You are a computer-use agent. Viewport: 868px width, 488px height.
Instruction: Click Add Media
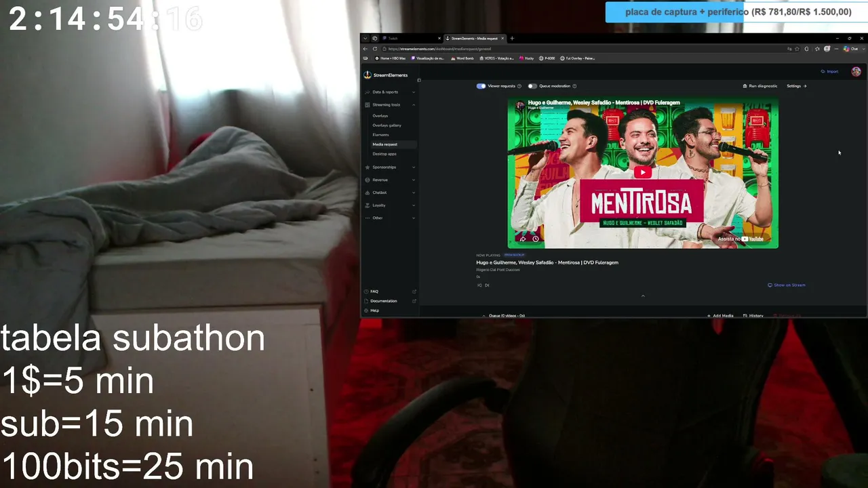coord(720,315)
